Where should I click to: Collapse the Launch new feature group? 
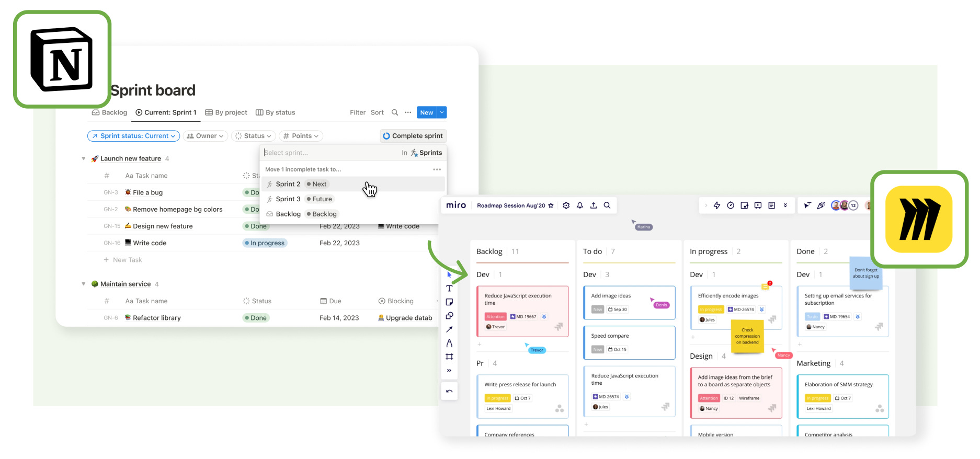click(84, 158)
